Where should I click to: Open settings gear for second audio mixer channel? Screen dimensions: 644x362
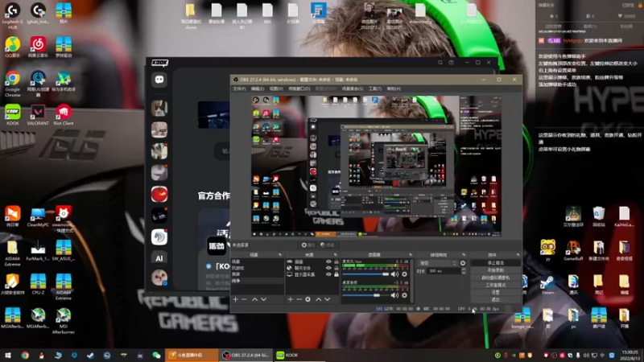coord(405,295)
